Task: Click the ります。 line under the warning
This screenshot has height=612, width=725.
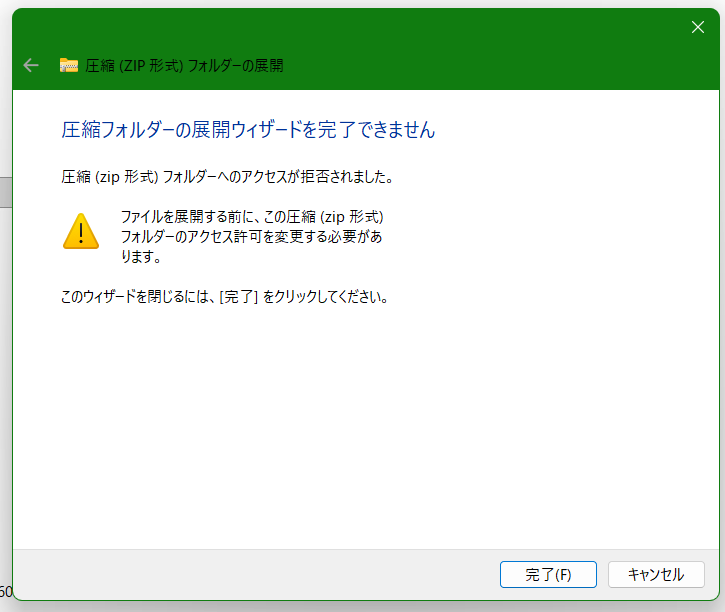Action: coord(141,256)
